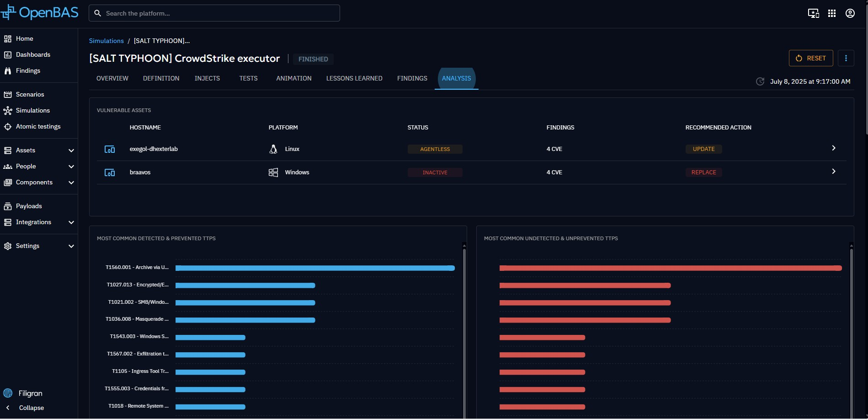Screen dimensions: 868x420
Task: Click the three-dot more options button
Action: click(846, 58)
